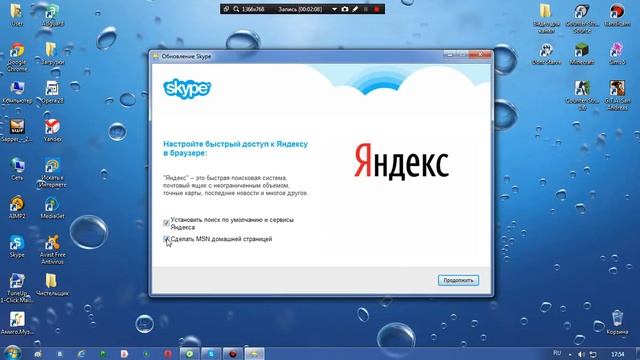The width and height of the screenshot is (640, 360).
Task: Launch the Bandicam shortcut
Action: click(617, 15)
